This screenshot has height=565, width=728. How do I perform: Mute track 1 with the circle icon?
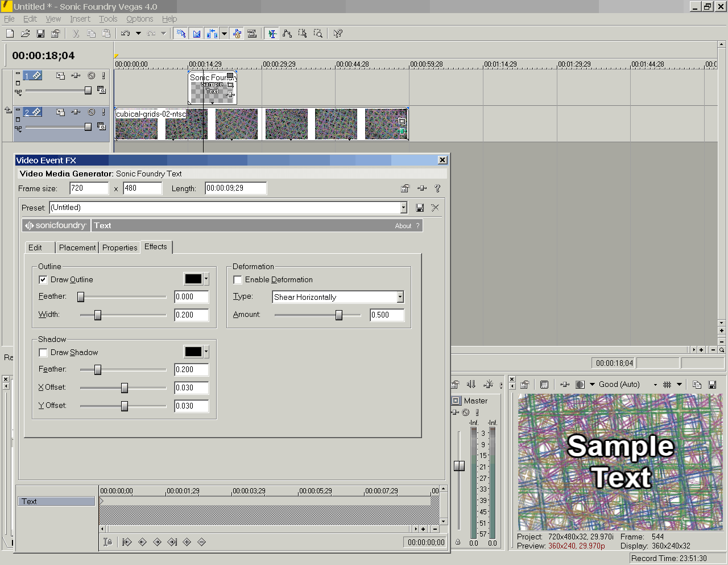point(91,76)
